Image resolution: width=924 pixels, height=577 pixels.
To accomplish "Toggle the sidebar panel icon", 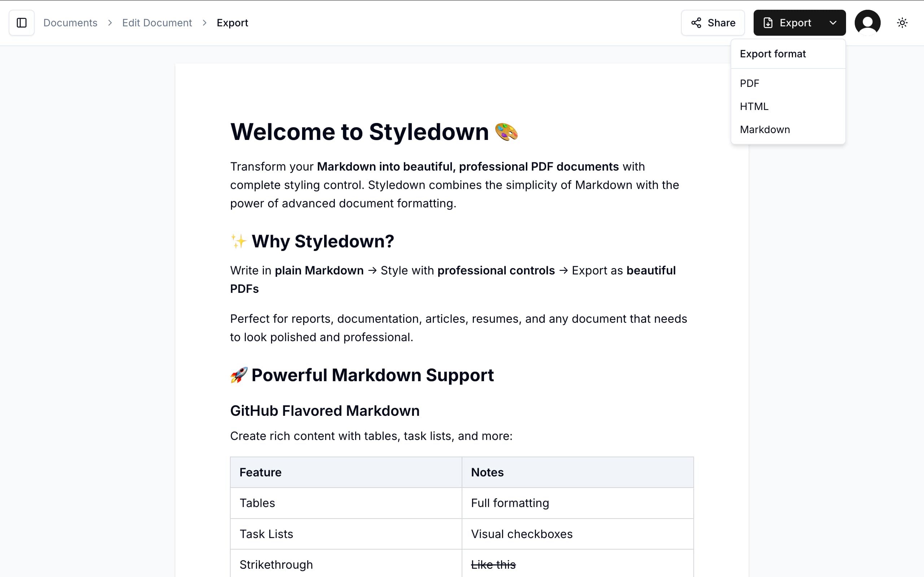I will click(22, 23).
